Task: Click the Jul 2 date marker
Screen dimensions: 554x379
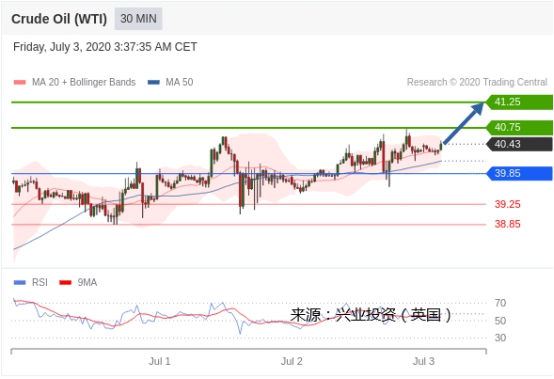Action: (x=292, y=361)
